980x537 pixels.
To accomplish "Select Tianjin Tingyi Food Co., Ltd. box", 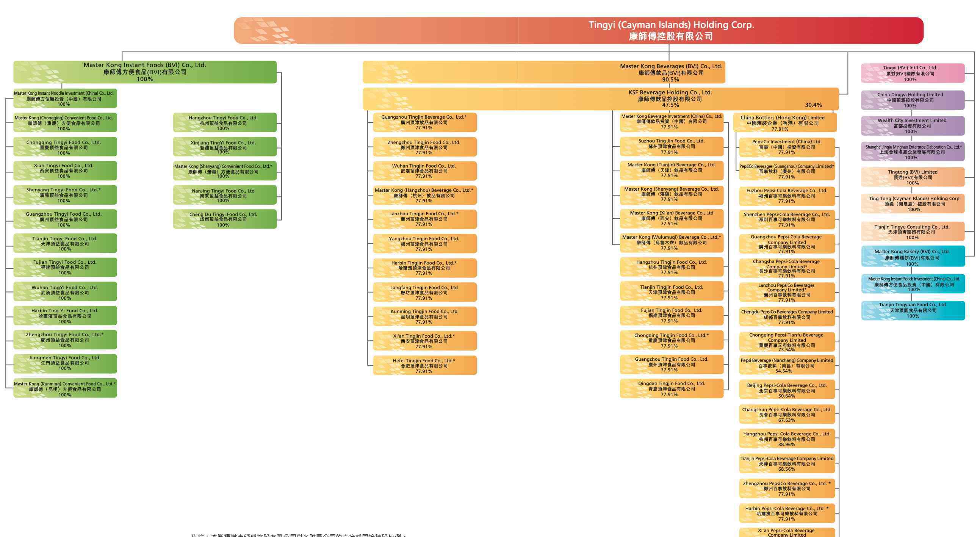I will 65,243.
